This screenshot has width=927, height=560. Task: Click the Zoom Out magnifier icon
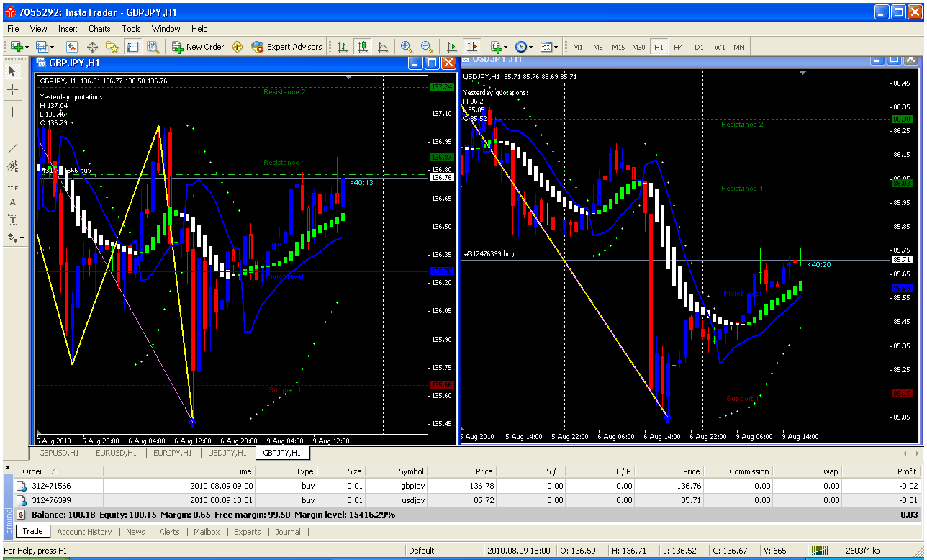[x=426, y=47]
